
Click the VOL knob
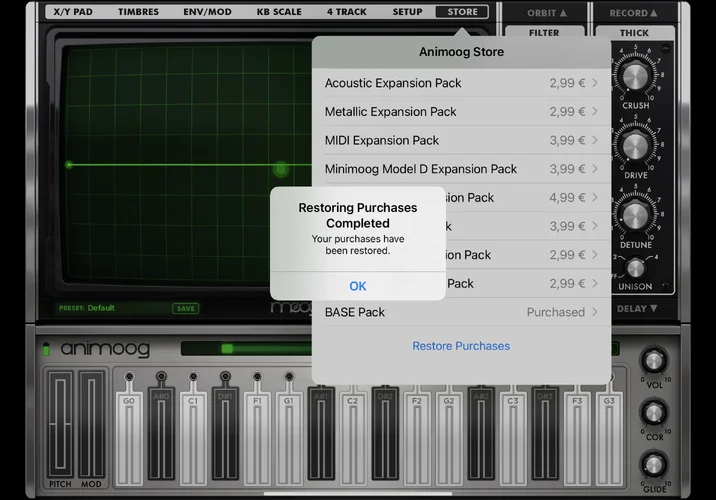click(654, 361)
